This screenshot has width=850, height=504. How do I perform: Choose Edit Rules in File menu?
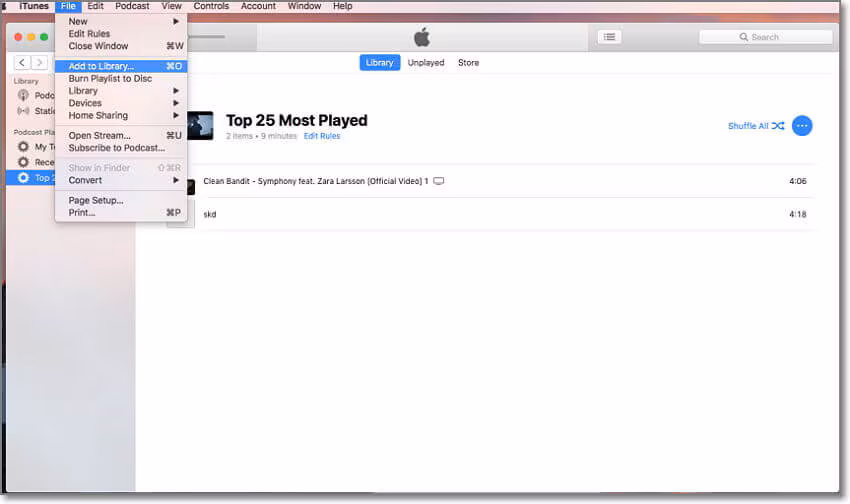coord(121,34)
